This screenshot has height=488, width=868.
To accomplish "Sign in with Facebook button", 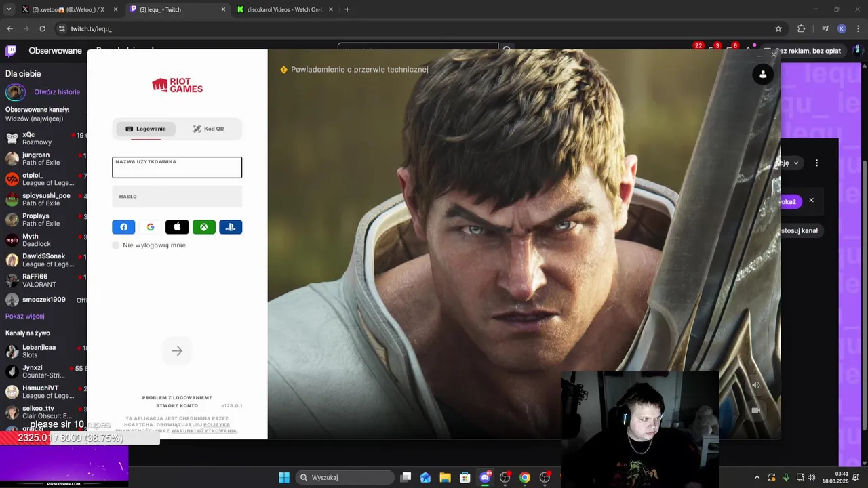I will click(123, 227).
